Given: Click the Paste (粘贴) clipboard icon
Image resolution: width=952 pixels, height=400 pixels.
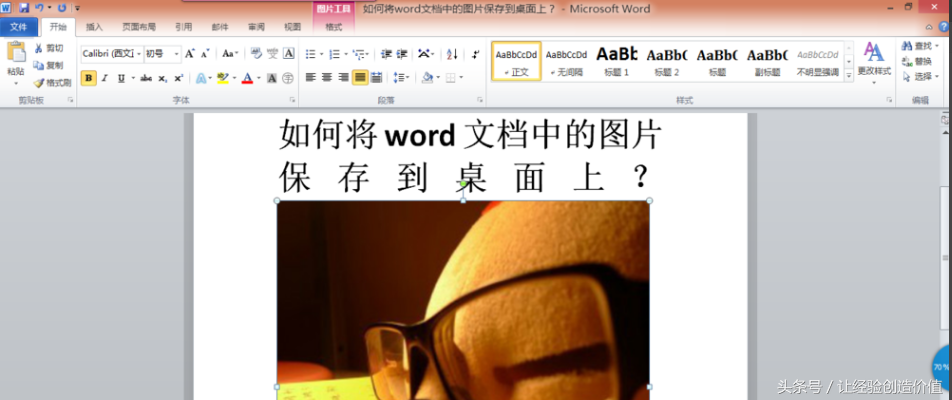Looking at the screenshot, I should pyautogui.click(x=16, y=53).
